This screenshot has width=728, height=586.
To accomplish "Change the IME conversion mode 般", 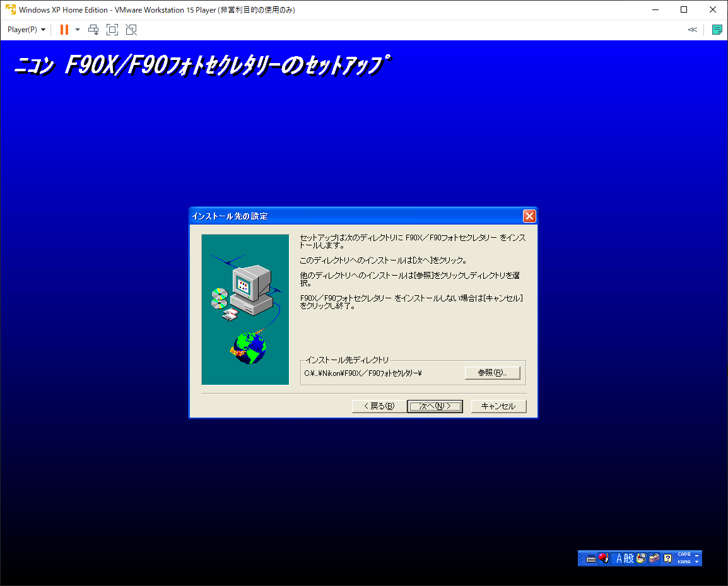I will click(629, 558).
